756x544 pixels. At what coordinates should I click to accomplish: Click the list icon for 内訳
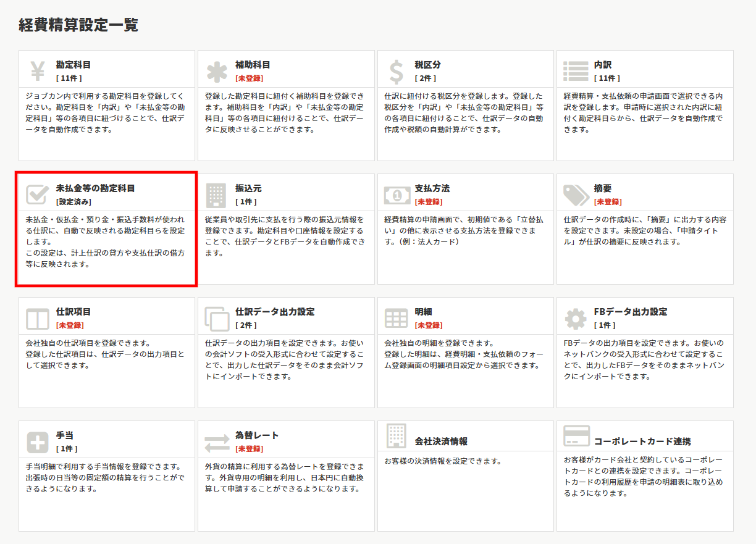575,71
